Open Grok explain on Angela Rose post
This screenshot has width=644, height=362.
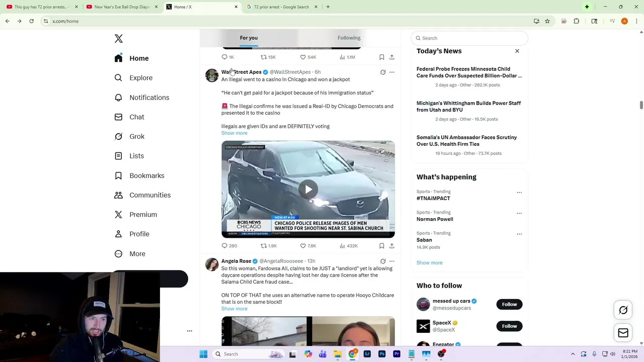(383, 261)
